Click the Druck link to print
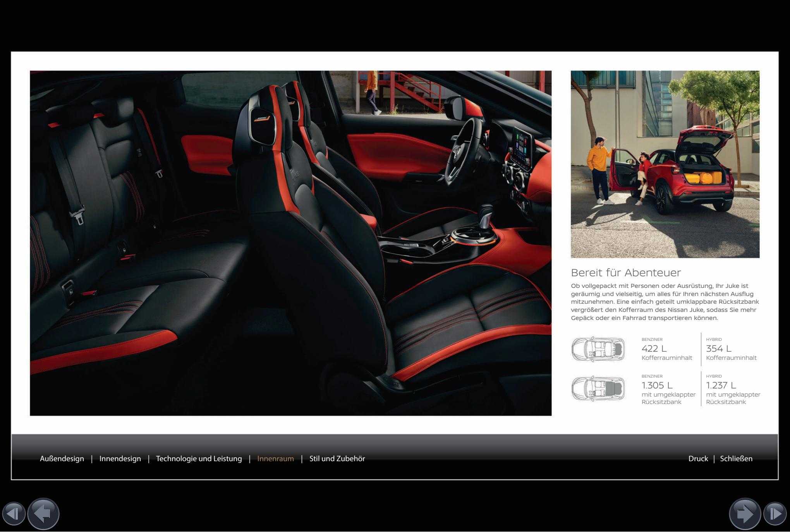This screenshot has height=532, width=790. [x=698, y=458]
